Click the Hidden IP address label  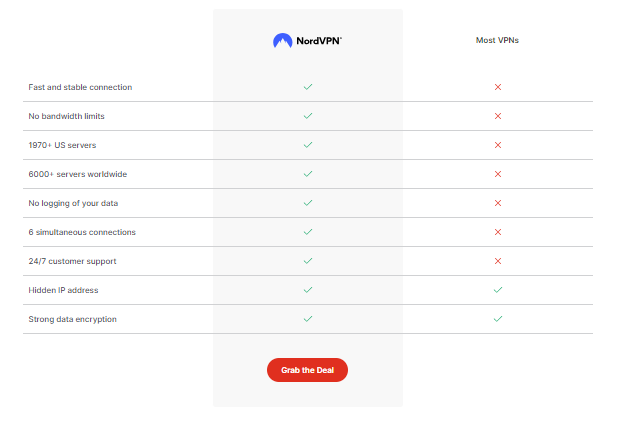pyautogui.click(x=63, y=290)
